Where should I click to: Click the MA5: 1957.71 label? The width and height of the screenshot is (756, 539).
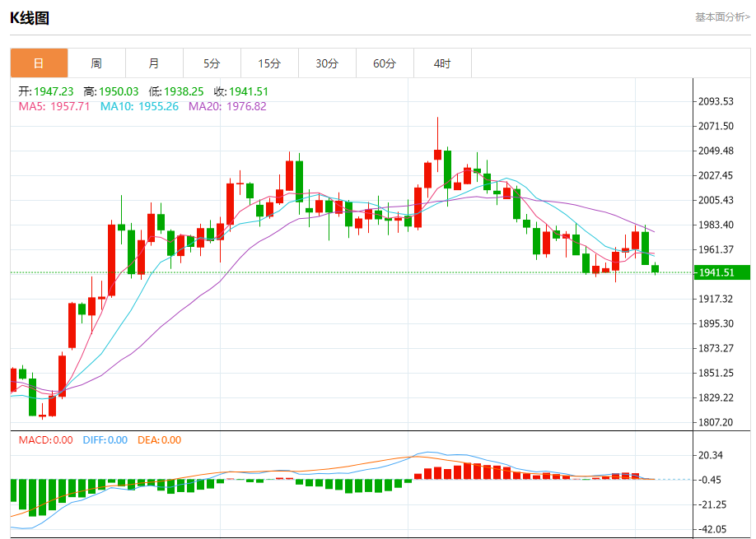[54, 106]
